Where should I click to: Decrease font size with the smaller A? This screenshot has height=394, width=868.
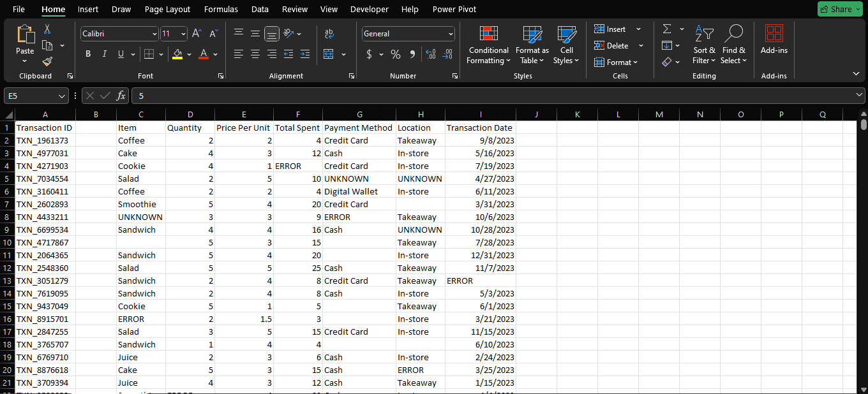point(213,34)
